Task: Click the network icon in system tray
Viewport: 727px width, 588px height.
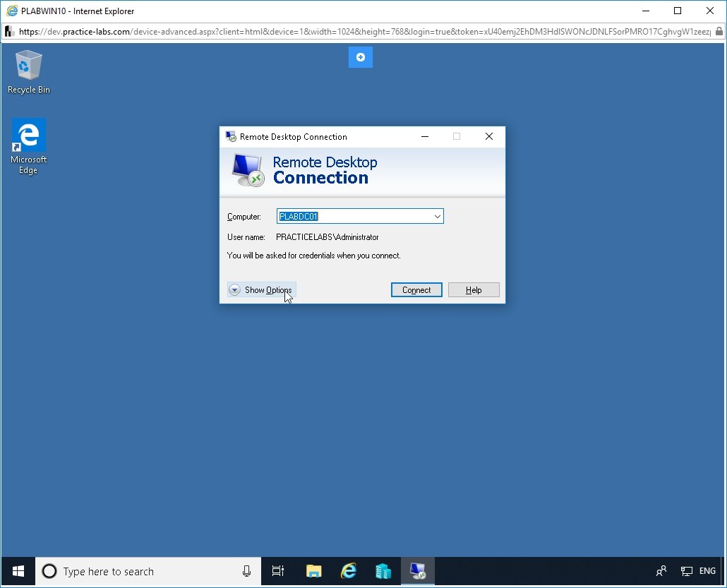Action: click(686, 571)
